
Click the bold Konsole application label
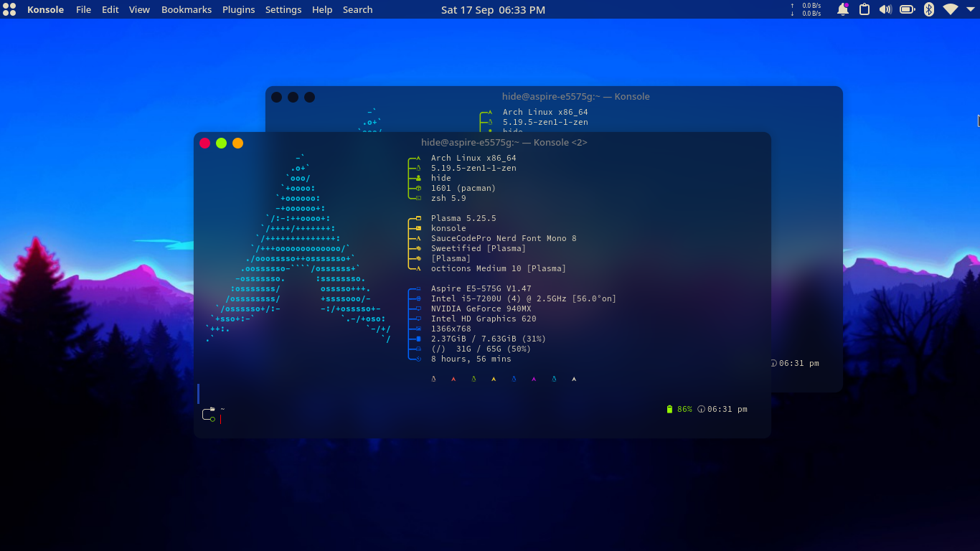click(x=45, y=9)
